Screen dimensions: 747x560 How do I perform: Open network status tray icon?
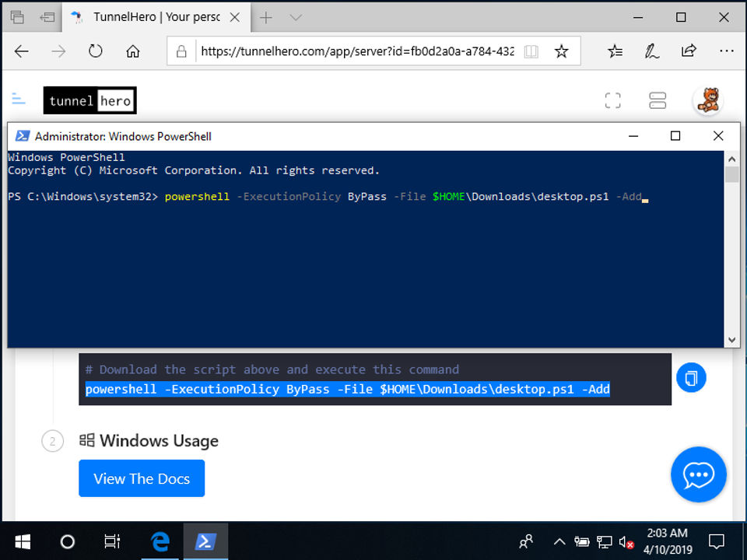(604, 542)
